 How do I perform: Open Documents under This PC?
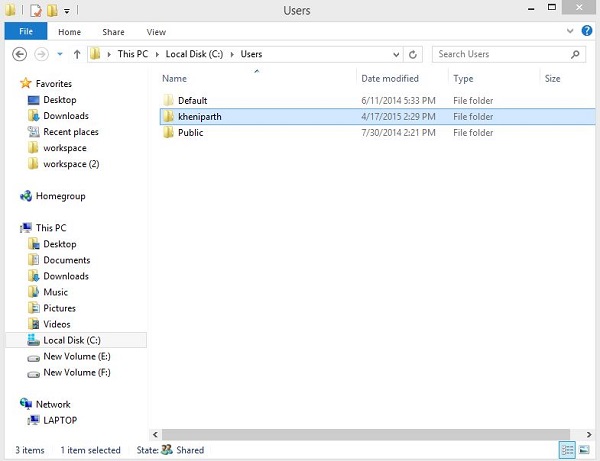[67, 260]
